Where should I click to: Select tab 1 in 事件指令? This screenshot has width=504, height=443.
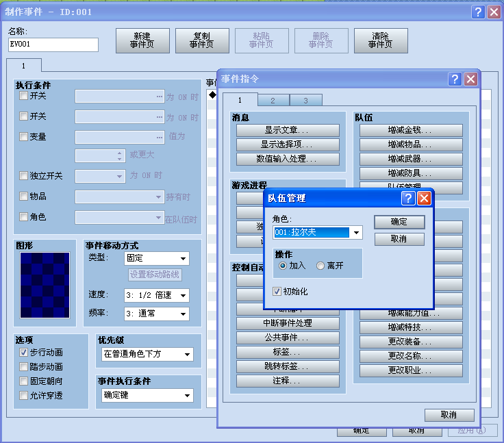click(x=240, y=100)
